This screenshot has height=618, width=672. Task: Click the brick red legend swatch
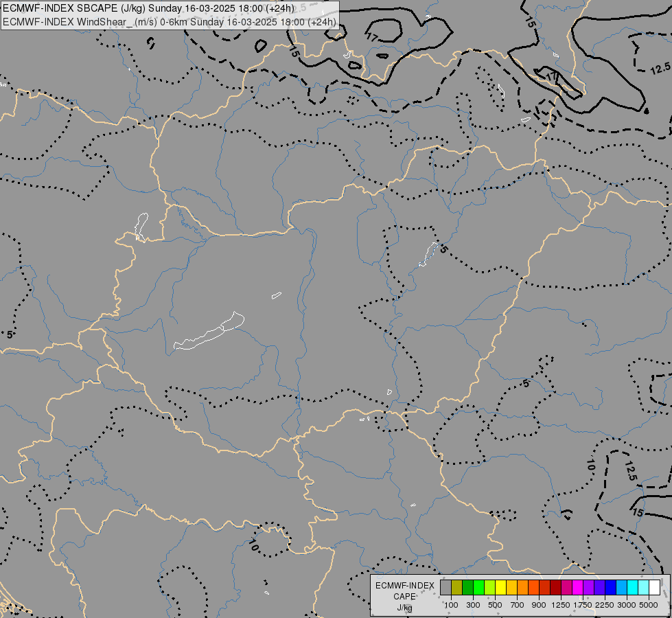545,587
